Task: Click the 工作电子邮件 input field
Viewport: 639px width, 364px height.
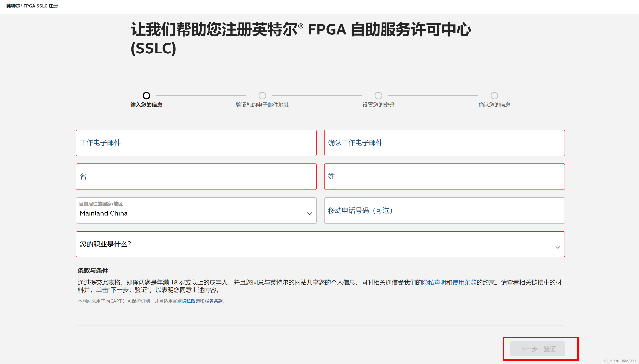Action: pos(196,143)
